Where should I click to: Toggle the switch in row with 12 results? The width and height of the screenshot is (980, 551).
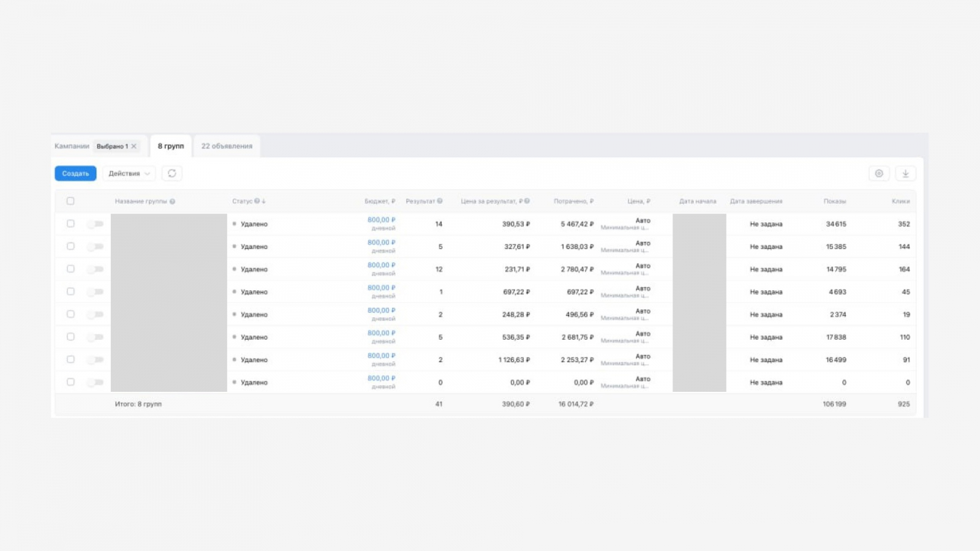click(x=95, y=269)
